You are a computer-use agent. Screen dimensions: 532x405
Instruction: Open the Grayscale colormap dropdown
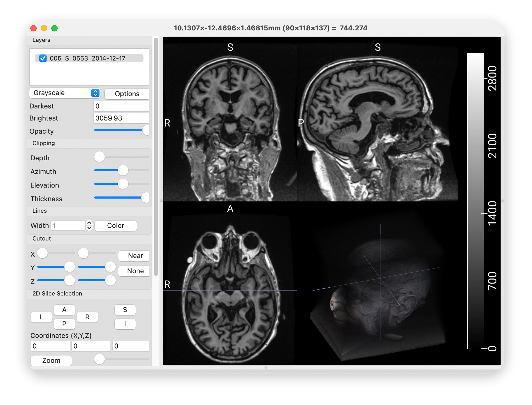coord(64,93)
